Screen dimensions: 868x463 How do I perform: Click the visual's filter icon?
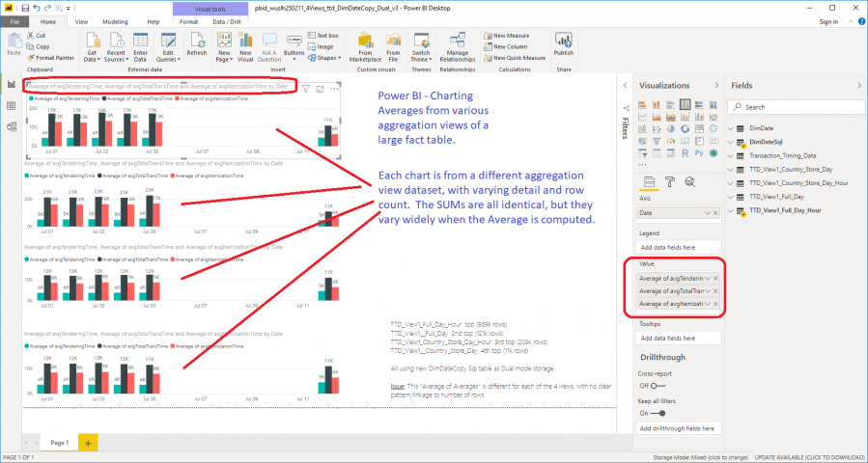[x=305, y=89]
